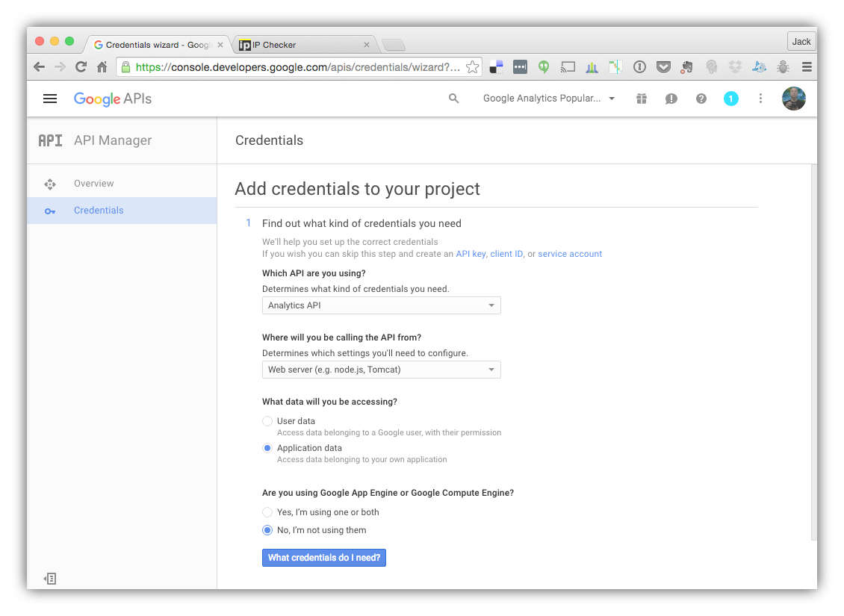844x616 pixels.
Task: Click the Delicious extension icon
Action: pyautogui.click(x=496, y=66)
